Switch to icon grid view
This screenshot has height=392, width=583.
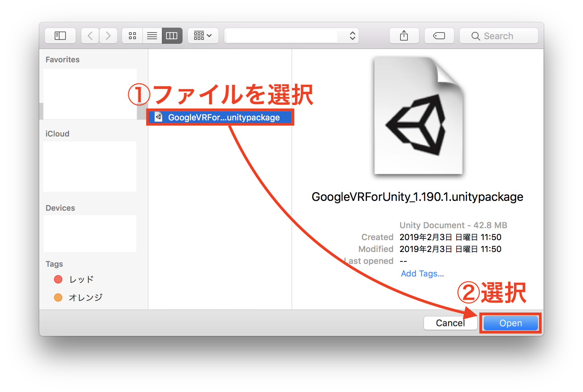coord(132,36)
